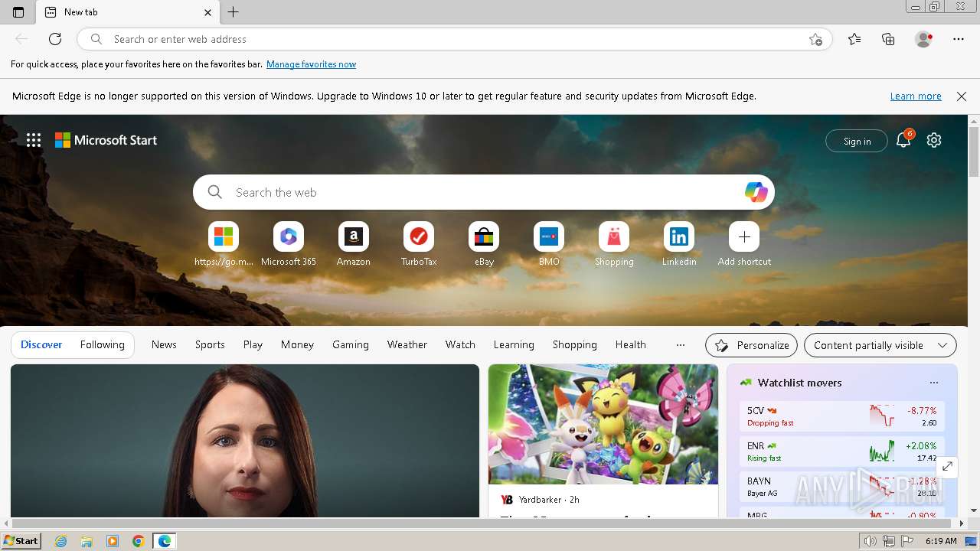Open the TurboTax shortcut
The image size is (980, 551).
pyautogui.click(x=419, y=245)
